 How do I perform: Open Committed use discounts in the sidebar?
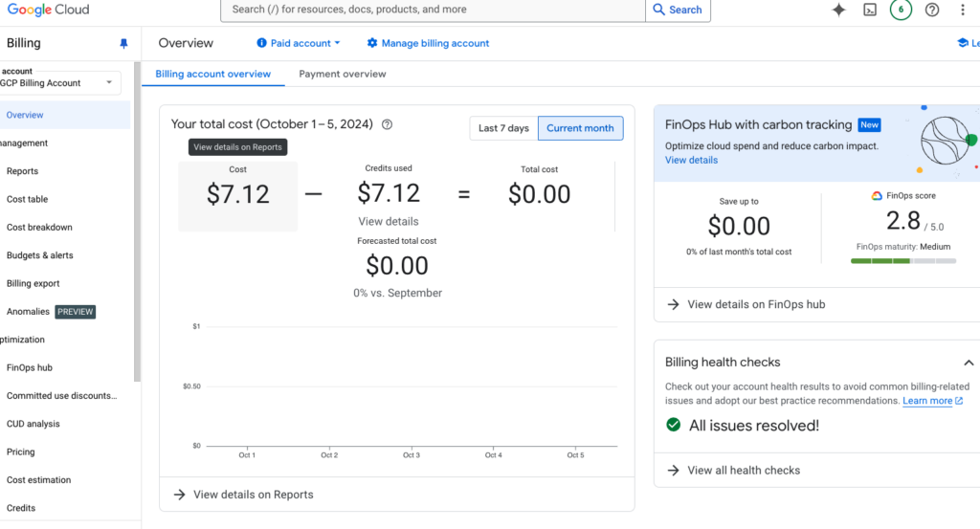tap(61, 396)
